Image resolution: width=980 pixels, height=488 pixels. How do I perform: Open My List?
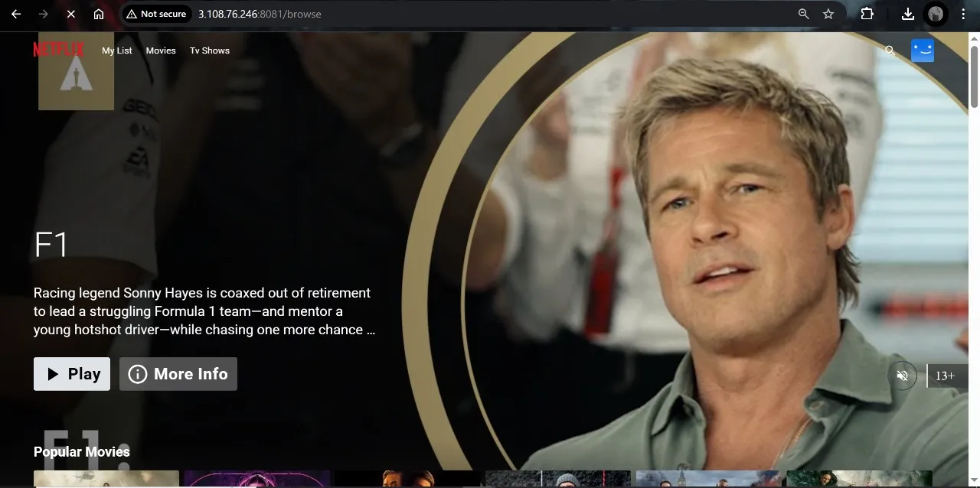click(117, 50)
